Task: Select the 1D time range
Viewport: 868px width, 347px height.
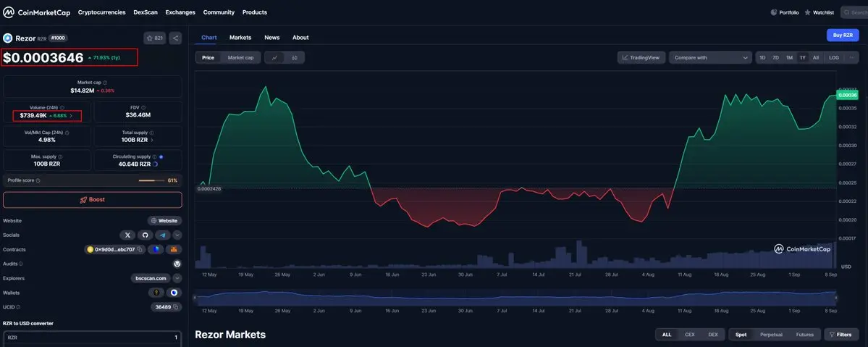Action: point(762,58)
